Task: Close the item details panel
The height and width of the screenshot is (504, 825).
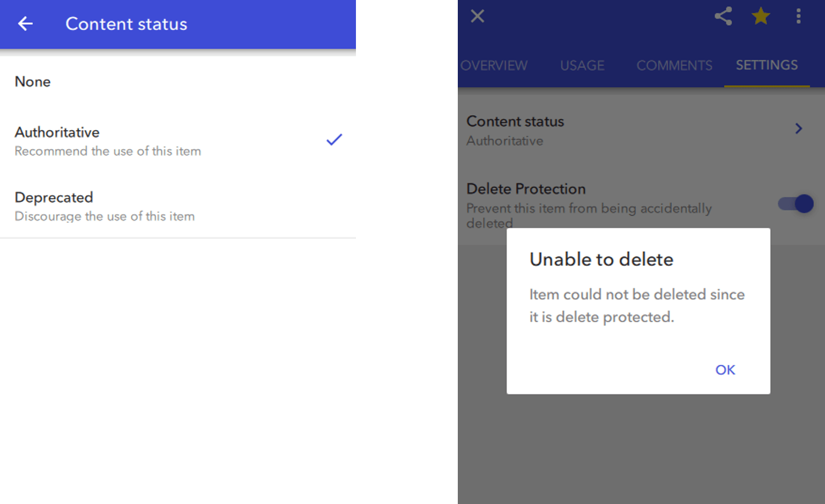Action: 477,16
